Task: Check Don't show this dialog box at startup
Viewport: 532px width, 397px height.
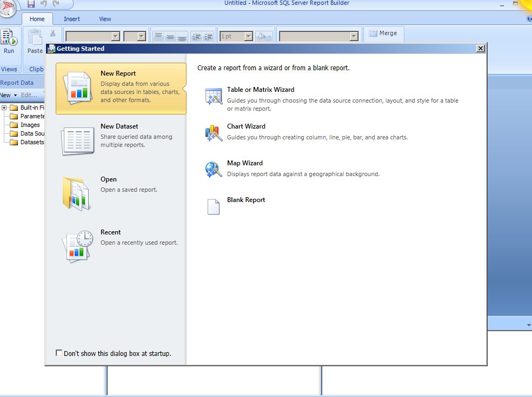Action: tap(59, 353)
